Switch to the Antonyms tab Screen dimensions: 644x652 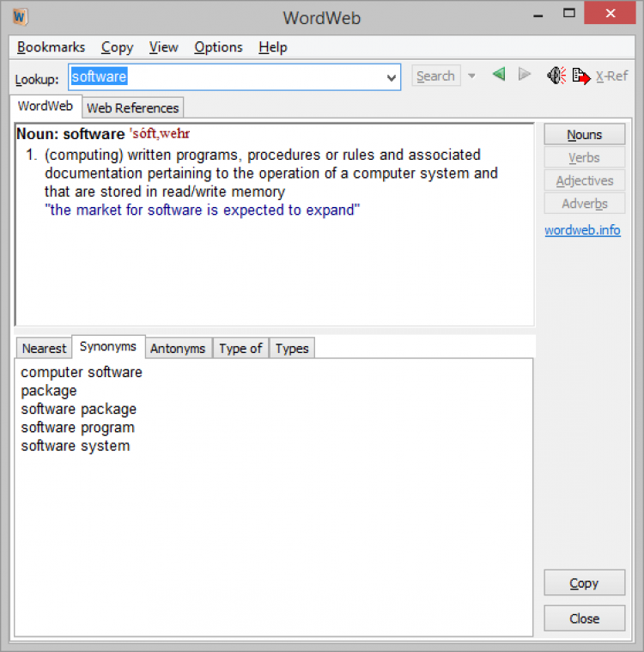pyautogui.click(x=178, y=349)
